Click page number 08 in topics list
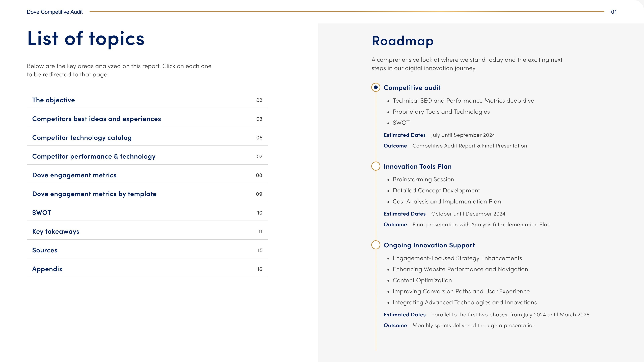The height and width of the screenshot is (362, 644). [259, 175]
